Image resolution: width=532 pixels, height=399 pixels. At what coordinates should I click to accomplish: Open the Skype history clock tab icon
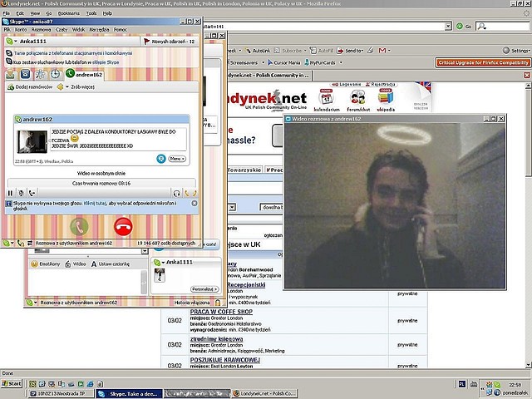[x=55, y=74]
